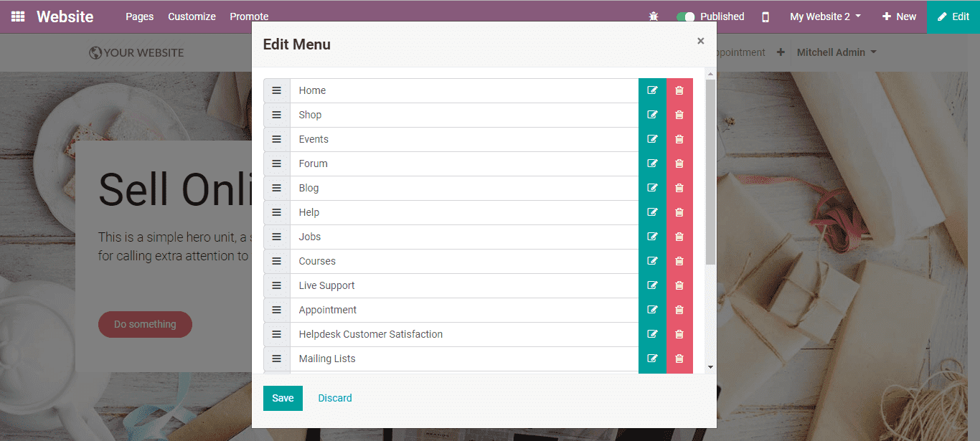980x441 pixels.
Task: Delete the Blog menu entry
Action: point(679,188)
